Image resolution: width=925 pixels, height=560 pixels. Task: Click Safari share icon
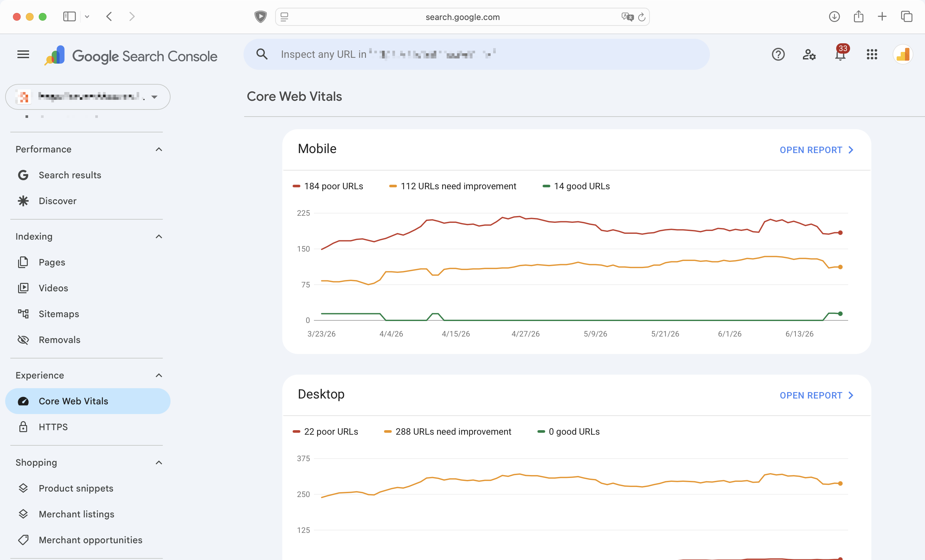tap(858, 16)
